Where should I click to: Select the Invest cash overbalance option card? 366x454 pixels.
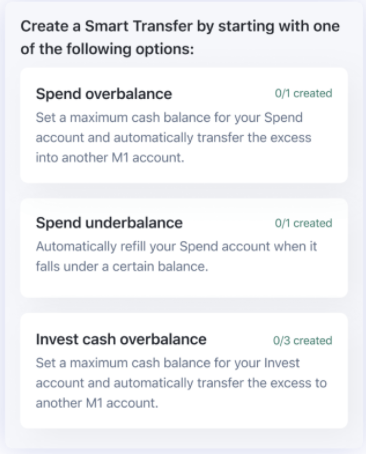click(184, 371)
